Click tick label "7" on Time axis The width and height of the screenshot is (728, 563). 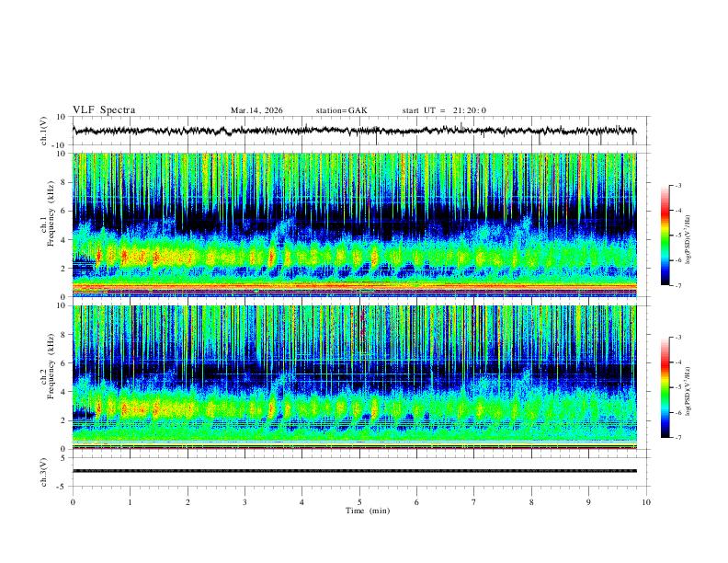coord(474,502)
